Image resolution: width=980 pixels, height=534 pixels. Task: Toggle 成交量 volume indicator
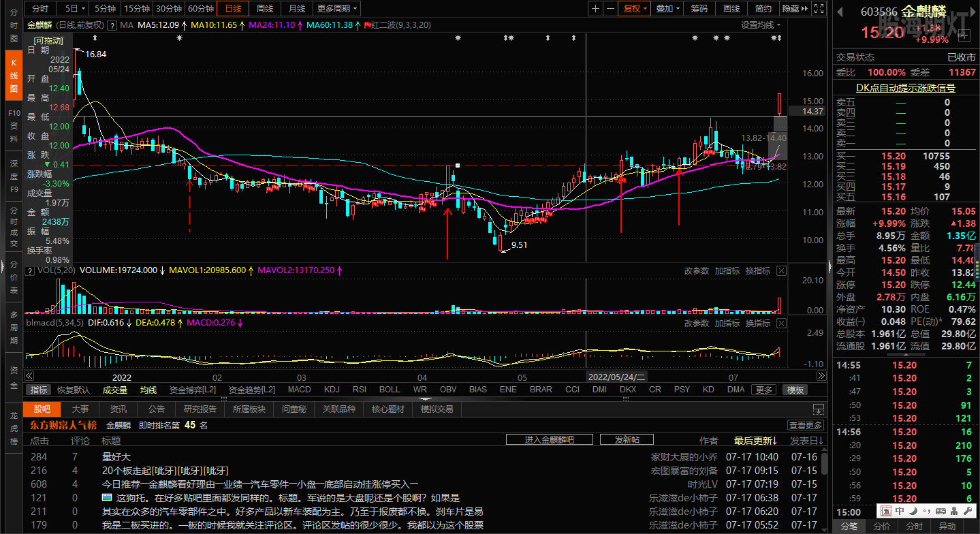pos(115,390)
